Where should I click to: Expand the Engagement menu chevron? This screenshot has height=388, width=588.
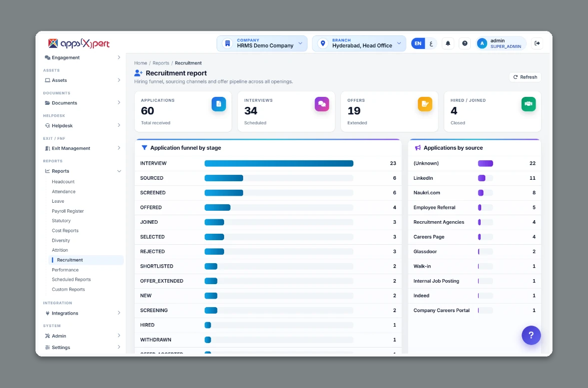(119, 57)
